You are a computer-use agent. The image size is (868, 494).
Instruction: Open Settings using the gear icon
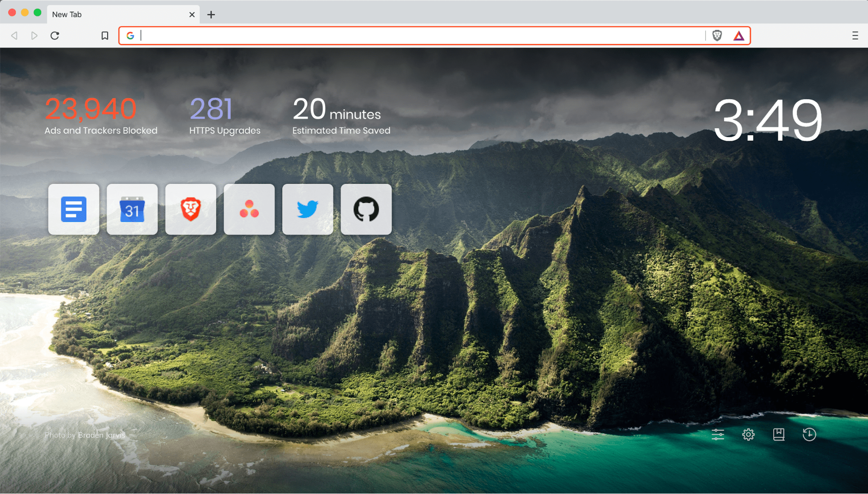tap(749, 434)
